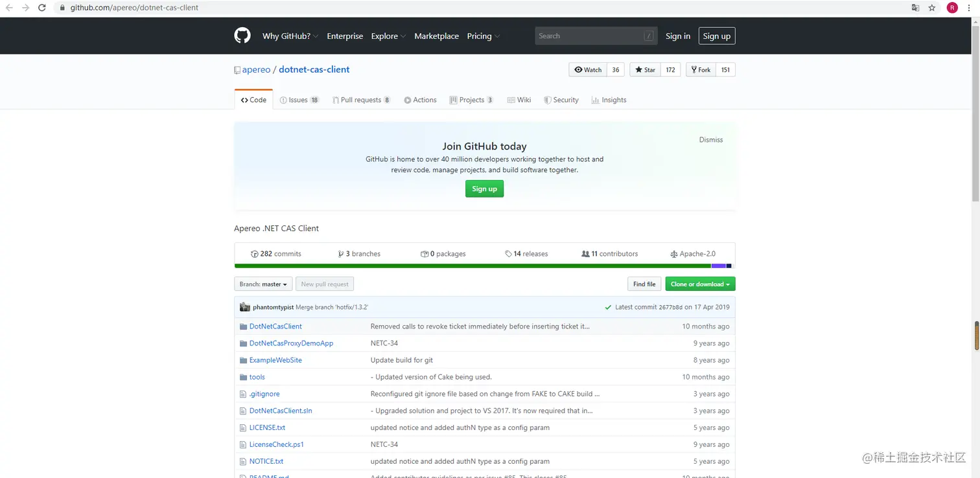Click Sign in in the header

[678, 36]
